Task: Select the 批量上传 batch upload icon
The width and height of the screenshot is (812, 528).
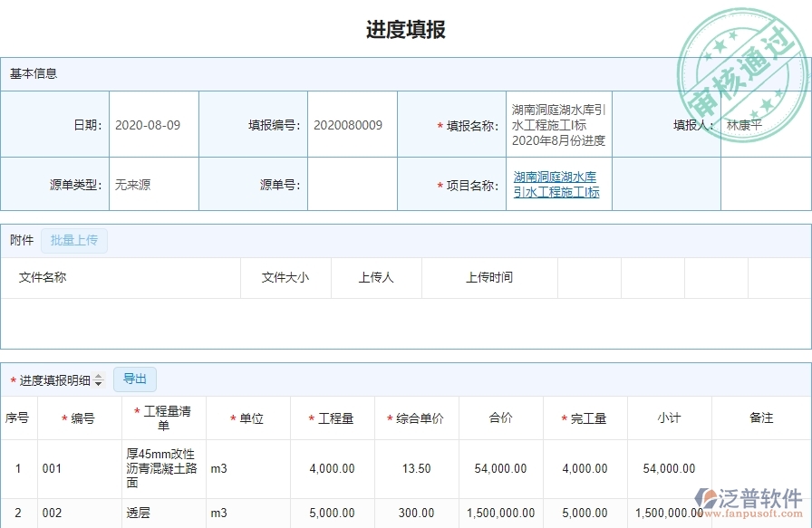Action: coord(75,240)
